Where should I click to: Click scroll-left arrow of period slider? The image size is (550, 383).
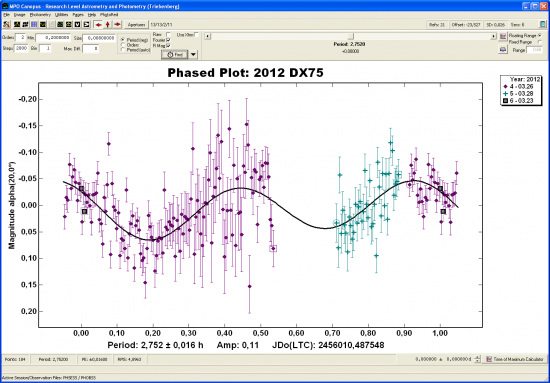[208, 36]
